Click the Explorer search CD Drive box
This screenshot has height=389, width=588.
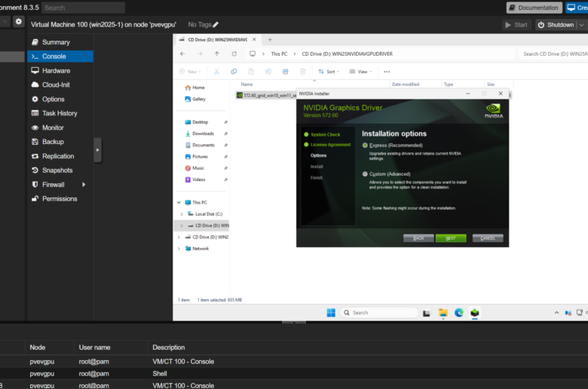(553, 54)
